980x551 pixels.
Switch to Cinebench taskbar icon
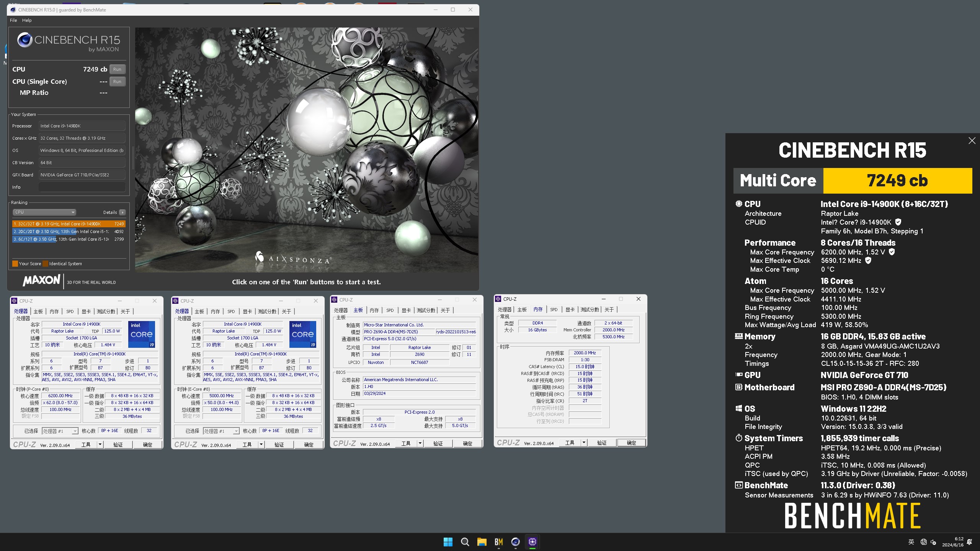point(515,542)
